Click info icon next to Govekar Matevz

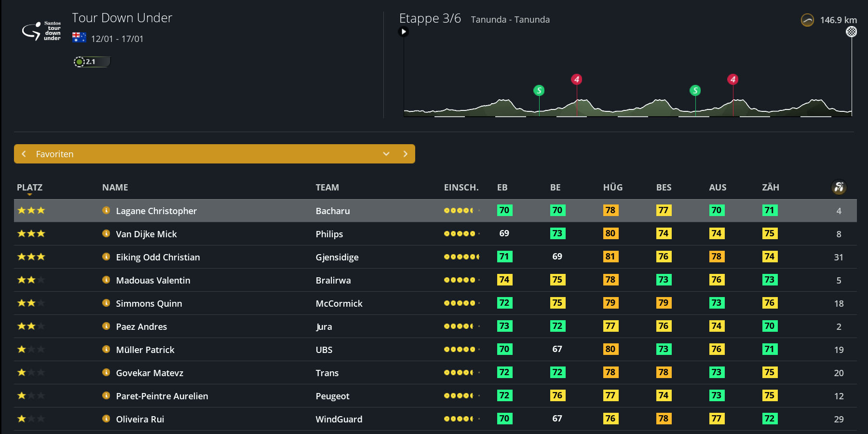tap(106, 372)
